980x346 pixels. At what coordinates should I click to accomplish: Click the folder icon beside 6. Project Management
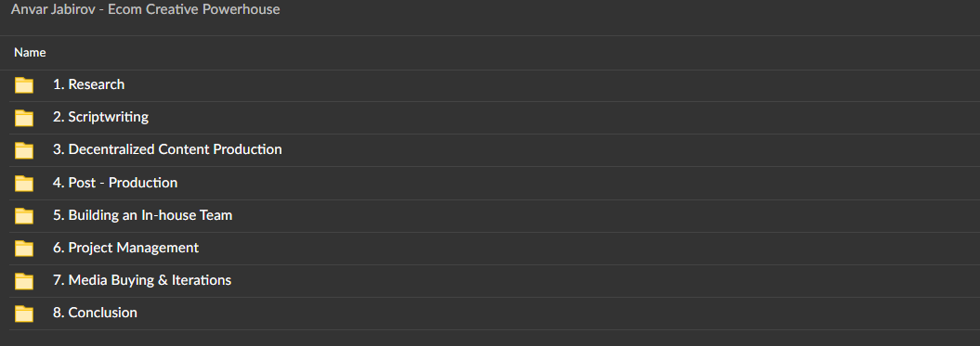pyautogui.click(x=24, y=248)
